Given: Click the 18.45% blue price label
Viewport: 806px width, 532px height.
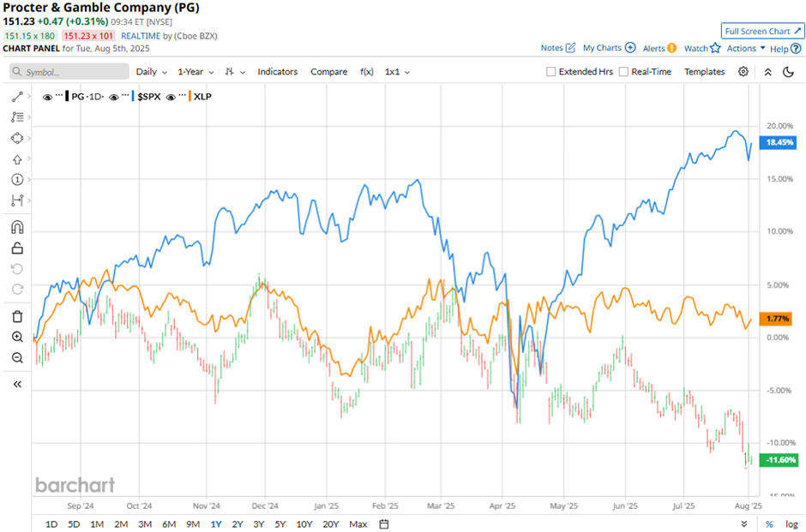Looking at the screenshot, I should tap(779, 142).
